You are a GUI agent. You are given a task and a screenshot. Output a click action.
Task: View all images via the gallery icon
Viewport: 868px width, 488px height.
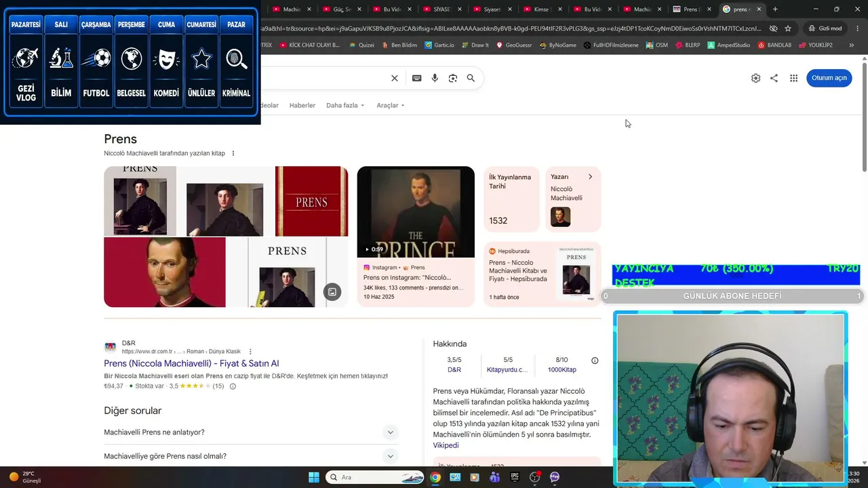coord(332,292)
